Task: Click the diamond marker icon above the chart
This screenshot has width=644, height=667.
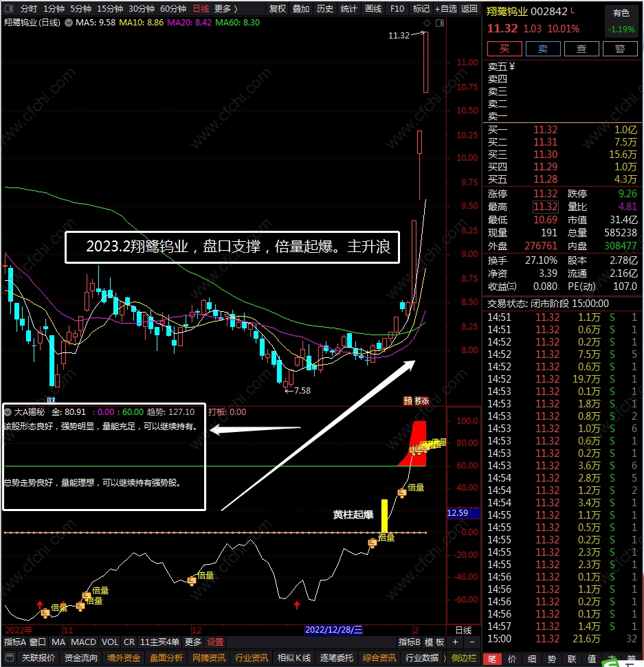Action: pos(427,23)
